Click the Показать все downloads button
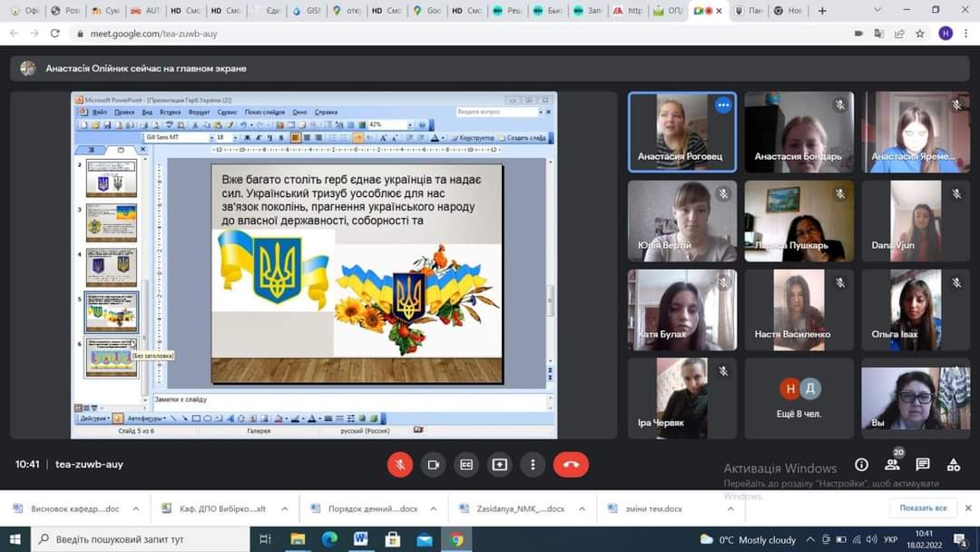The width and height of the screenshot is (980, 552). point(923,508)
